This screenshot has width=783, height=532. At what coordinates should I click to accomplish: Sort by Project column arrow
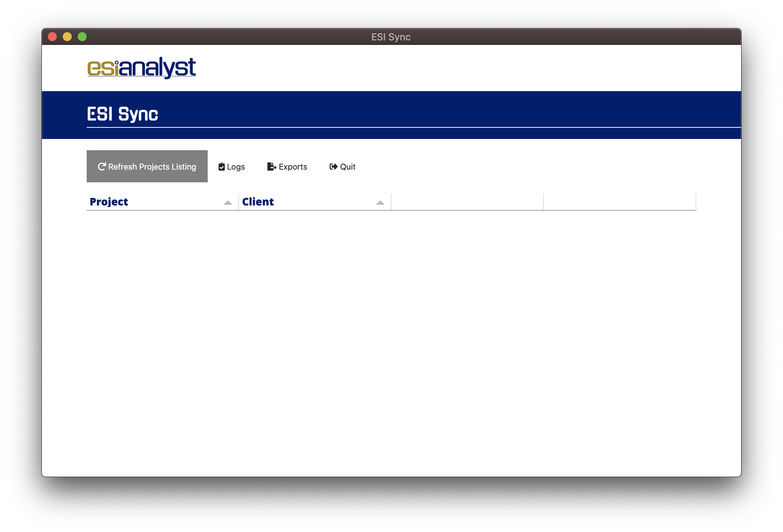click(228, 202)
